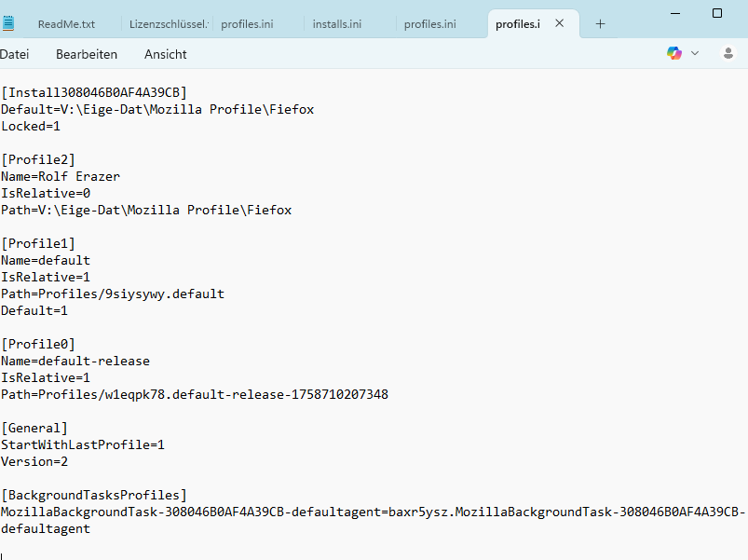Click the Name=Rolf Erazer line
Image resolution: width=748 pixels, height=560 pixels.
pyautogui.click(x=61, y=176)
